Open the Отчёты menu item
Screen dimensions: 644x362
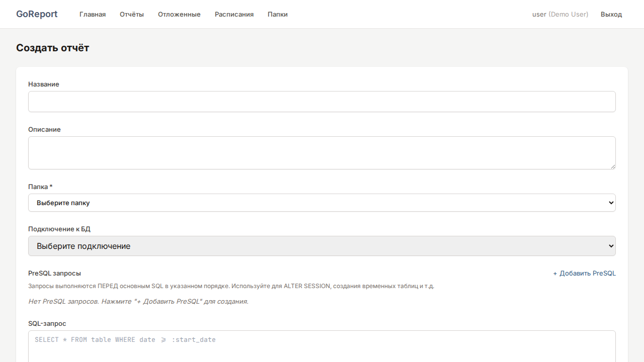coord(132,14)
